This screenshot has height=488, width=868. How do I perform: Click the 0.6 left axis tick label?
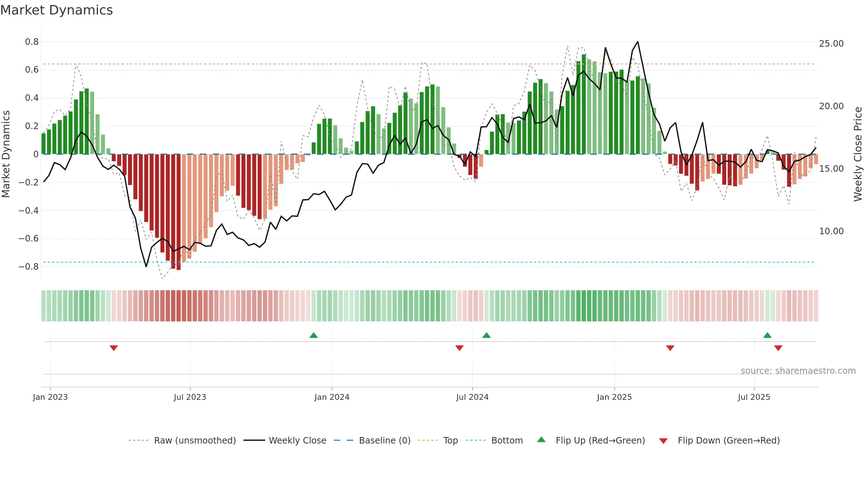pos(32,70)
